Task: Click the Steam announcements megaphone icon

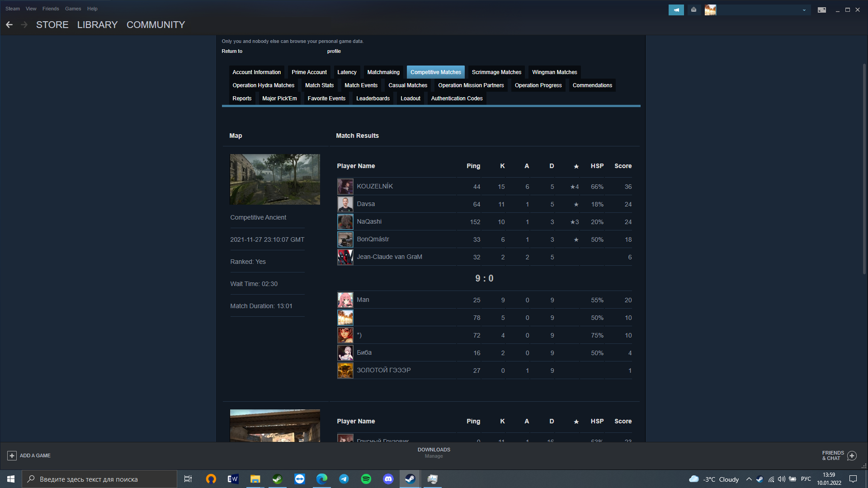Action: [676, 9]
